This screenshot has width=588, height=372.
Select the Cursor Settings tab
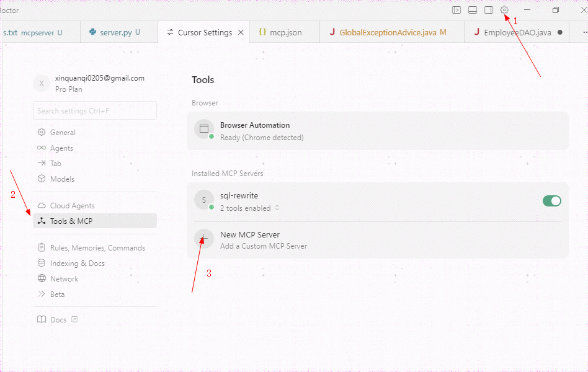tap(205, 32)
